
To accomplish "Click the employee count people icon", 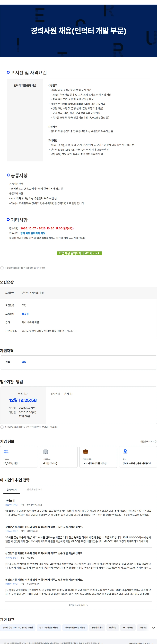I will [x=6, y=451].
